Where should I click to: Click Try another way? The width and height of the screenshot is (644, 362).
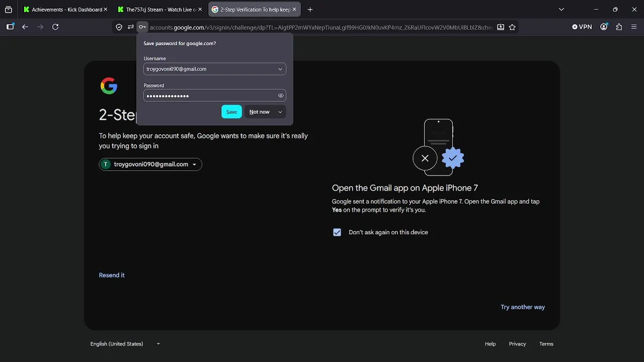(x=523, y=307)
